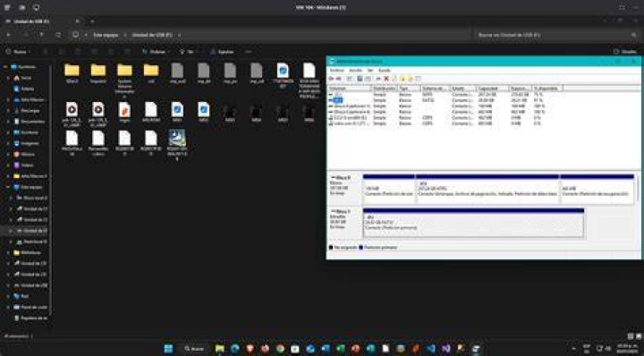The image size is (644, 356).
Task: Select the recovery partition block on Disco 0
Action: pyautogui.click(x=597, y=189)
